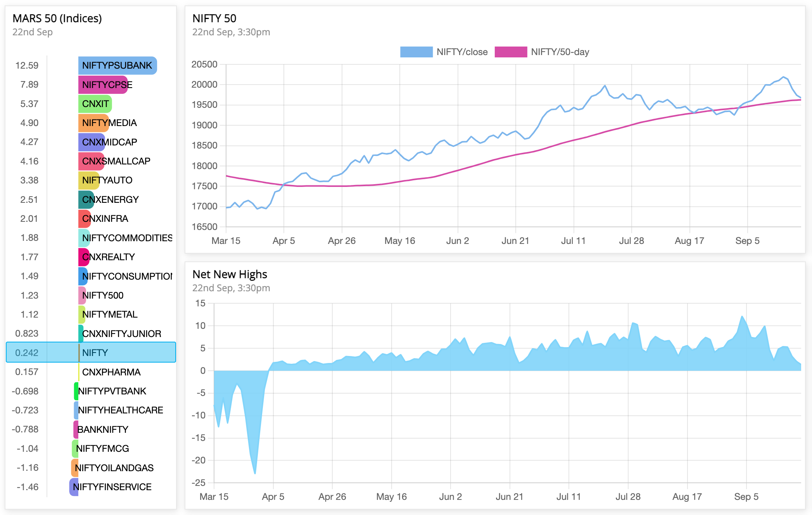Click the NIFTYAUTO bar
This screenshot has width=812, height=515.
tap(88, 180)
